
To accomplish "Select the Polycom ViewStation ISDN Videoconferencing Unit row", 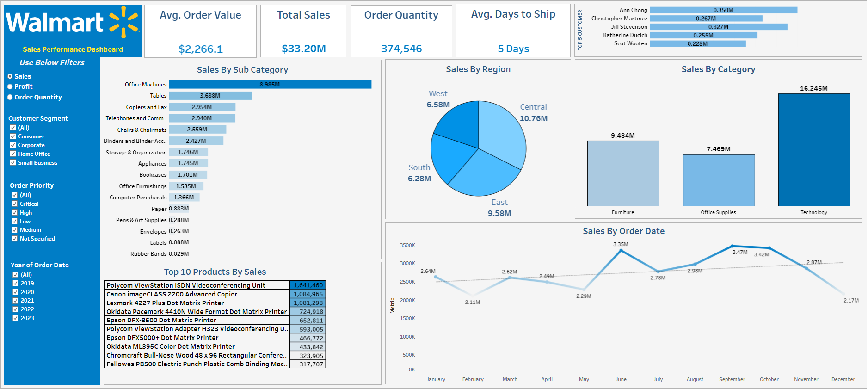I will click(x=197, y=285).
